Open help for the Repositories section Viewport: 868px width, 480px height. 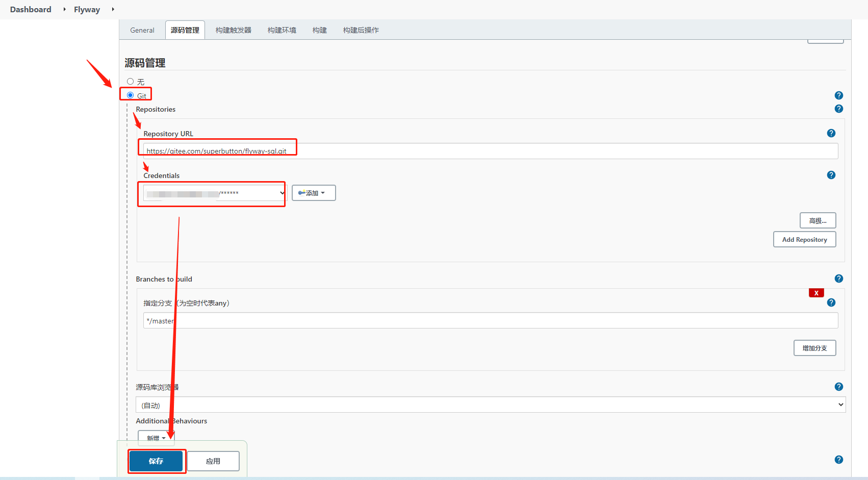(839, 109)
